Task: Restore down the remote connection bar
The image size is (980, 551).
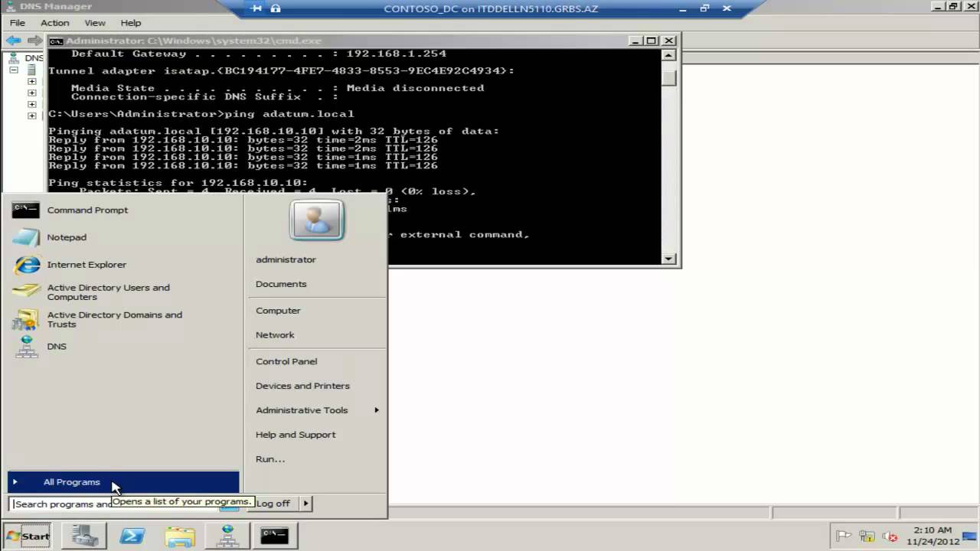Action: point(704,8)
